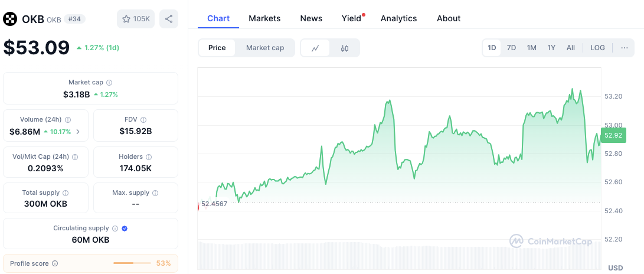Open the Yield tab
The width and height of the screenshot is (644, 274).
[352, 18]
